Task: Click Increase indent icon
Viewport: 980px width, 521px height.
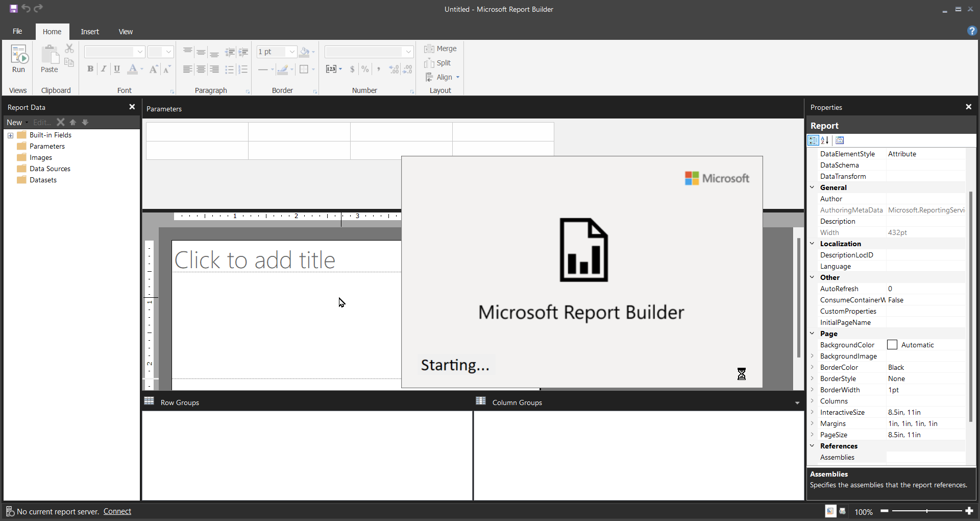Action: (243, 52)
